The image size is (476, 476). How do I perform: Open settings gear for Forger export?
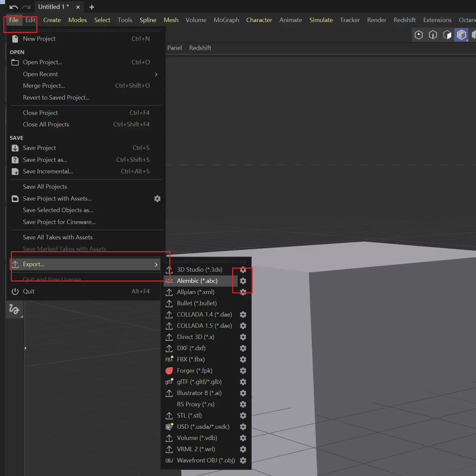[x=243, y=371]
